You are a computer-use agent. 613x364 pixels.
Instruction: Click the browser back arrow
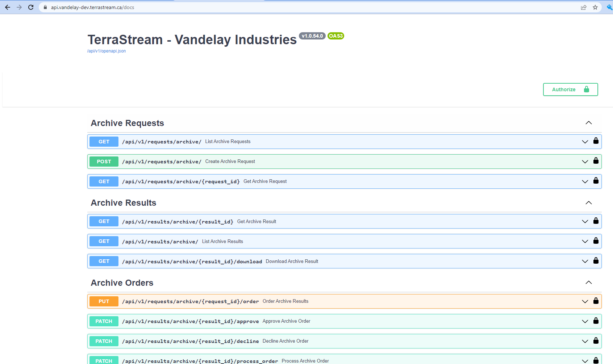pyautogui.click(x=8, y=7)
